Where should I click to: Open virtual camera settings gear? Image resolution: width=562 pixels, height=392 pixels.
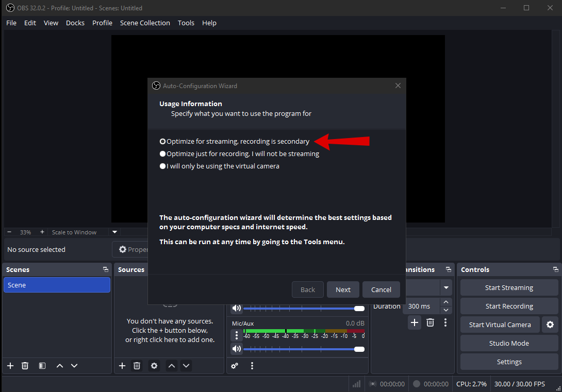[550, 325]
